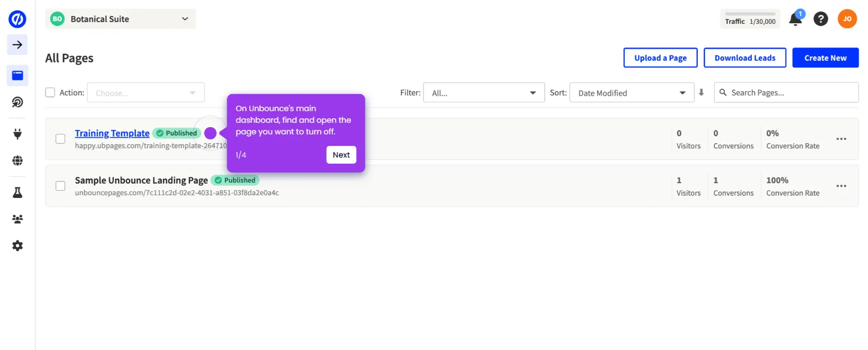Click the Unbounce logo icon
This screenshot has height=350, width=868.
(x=17, y=19)
